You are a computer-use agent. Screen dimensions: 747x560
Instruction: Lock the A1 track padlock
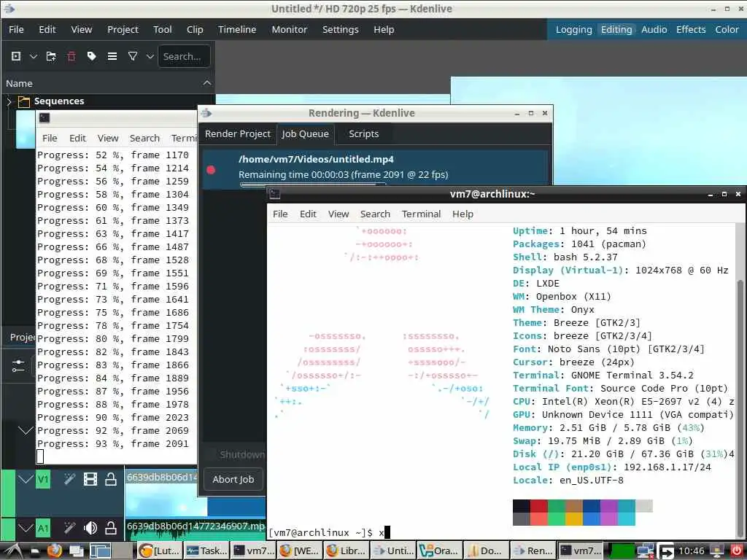click(111, 528)
